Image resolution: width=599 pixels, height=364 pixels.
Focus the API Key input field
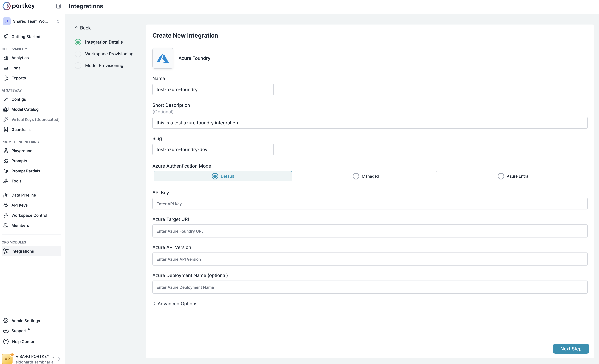pyautogui.click(x=370, y=204)
